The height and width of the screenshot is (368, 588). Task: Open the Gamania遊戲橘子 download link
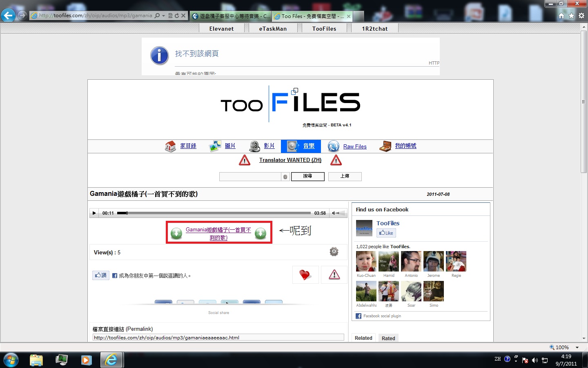[218, 233]
